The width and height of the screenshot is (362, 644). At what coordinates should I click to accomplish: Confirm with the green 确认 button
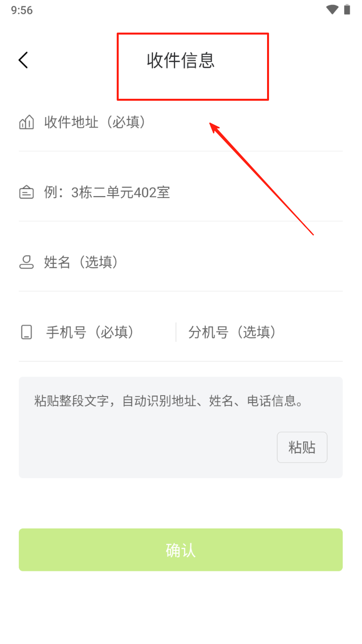(x=181, y=550)
